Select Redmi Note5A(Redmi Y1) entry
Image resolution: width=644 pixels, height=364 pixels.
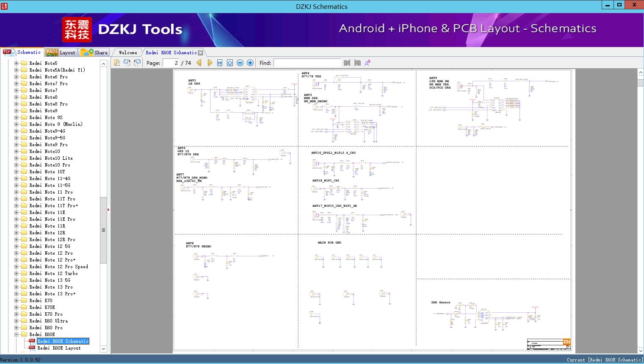[x=57, y=70]
